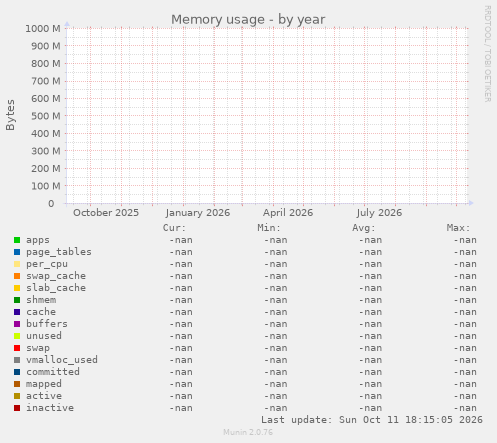Click the '100 M' y-axis value
This screenshot has height=443, width=497.
click(46, 186)
